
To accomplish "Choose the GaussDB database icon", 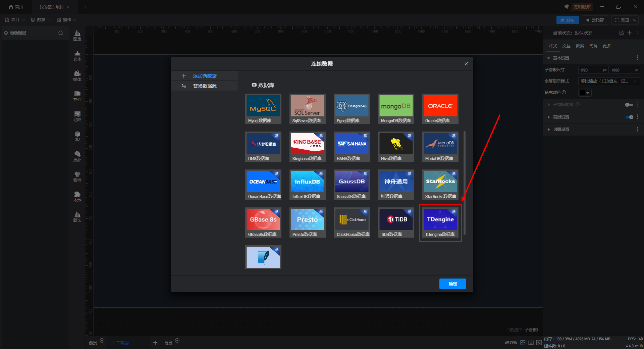I will coord(352,185).
